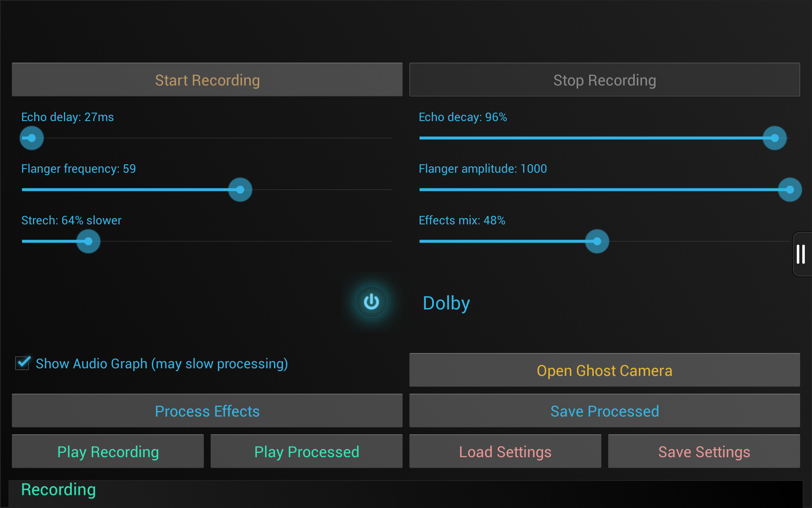Select the Recording section header
Screen dimensions: 812x508
pyautogui.click(x=58, y=489)
